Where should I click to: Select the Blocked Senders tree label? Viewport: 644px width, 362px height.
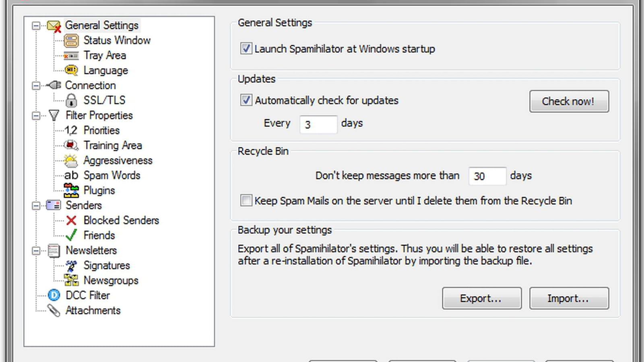click(121, 220)
